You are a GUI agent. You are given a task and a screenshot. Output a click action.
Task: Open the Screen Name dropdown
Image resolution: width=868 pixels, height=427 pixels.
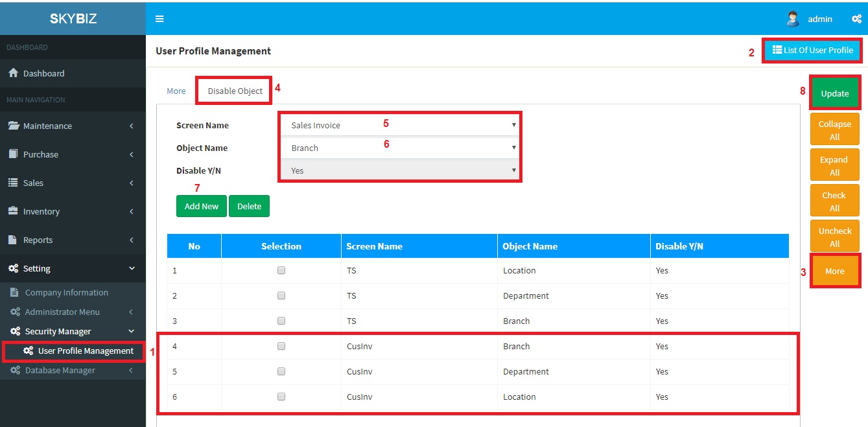401,125
